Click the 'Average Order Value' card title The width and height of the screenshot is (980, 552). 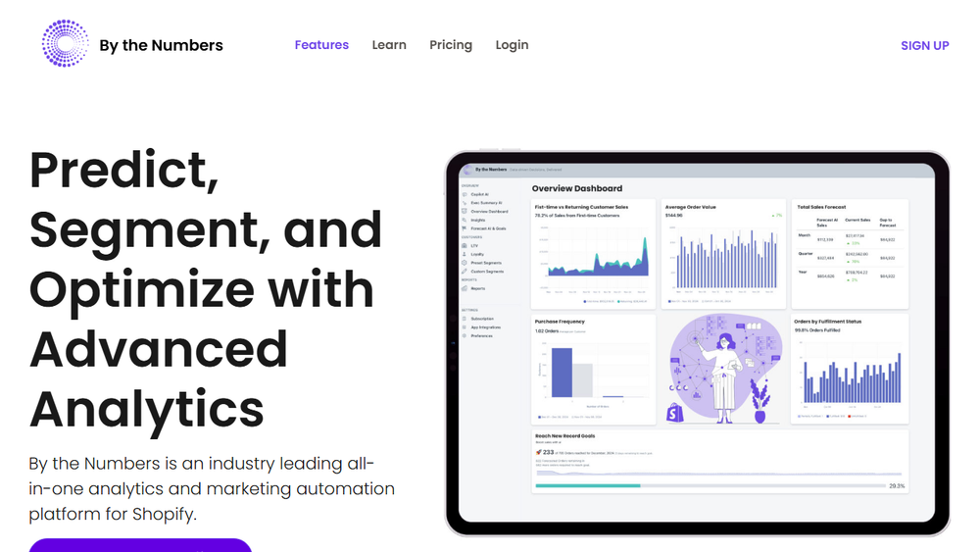(691, 207)
